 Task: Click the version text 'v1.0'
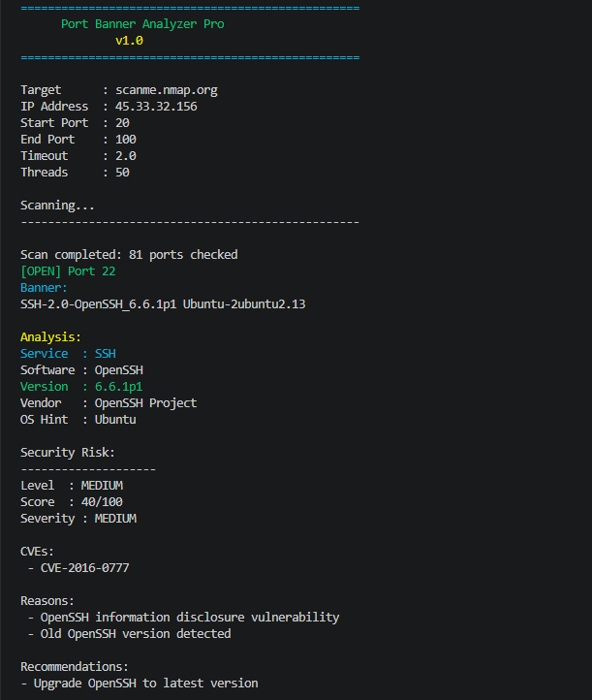[x=129, y=41]
